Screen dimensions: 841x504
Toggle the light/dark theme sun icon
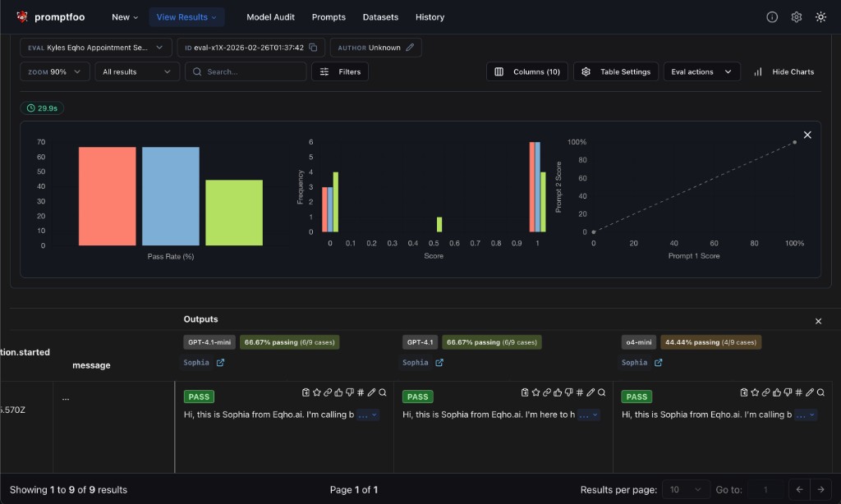click(820, 17)
